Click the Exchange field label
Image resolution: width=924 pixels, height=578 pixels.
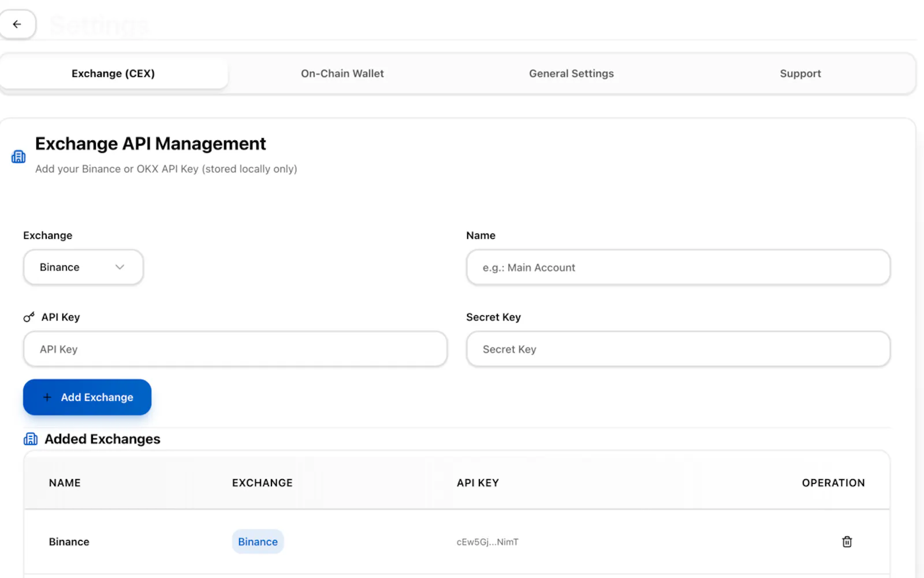pyautogui.click(x=48, y=235)
